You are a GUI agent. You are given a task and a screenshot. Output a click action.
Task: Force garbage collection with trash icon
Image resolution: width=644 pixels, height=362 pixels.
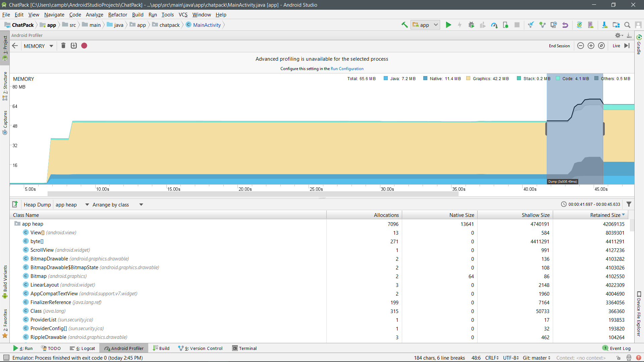click(x=63, y=46)
